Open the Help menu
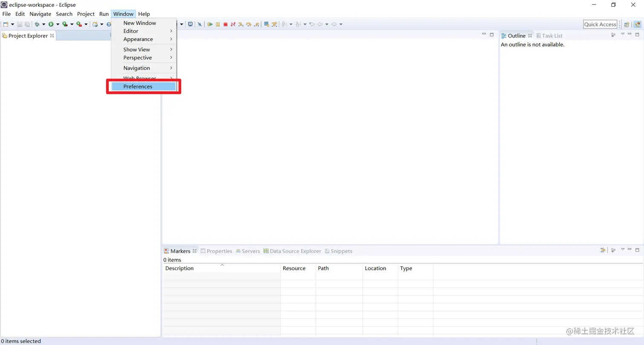This screenshot has height=345, width=644. [x=144, y=14]
